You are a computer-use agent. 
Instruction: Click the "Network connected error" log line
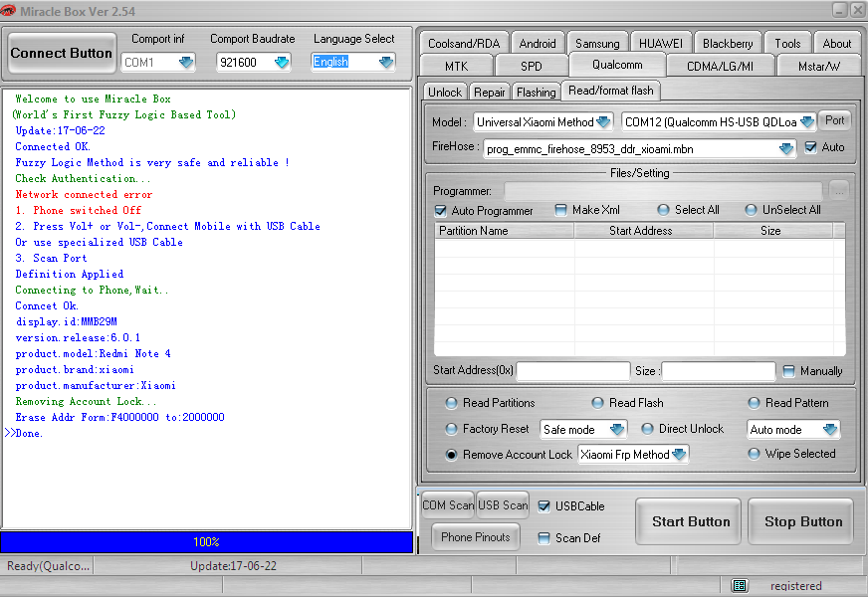84,195
